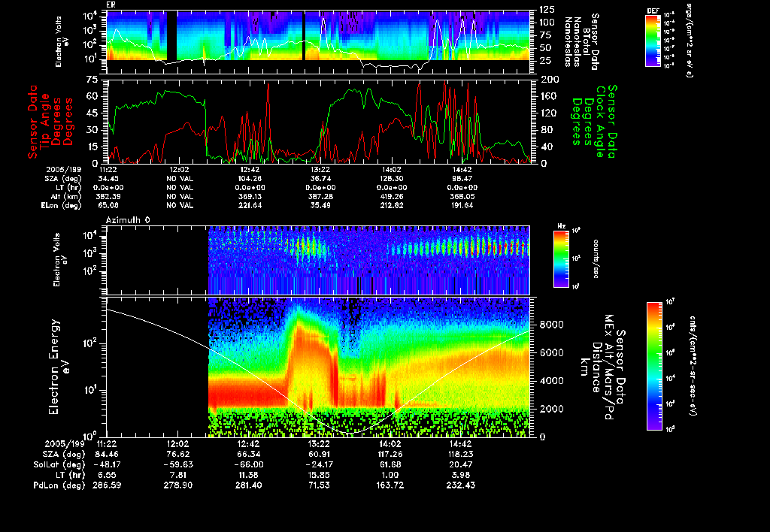
Task: Select altitude value 387.28
Action: 320,196
